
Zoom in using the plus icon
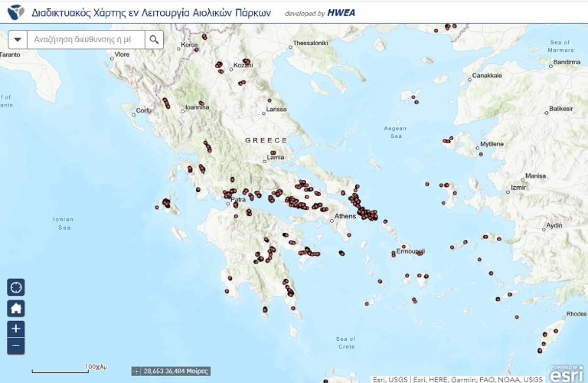point(16,328)
